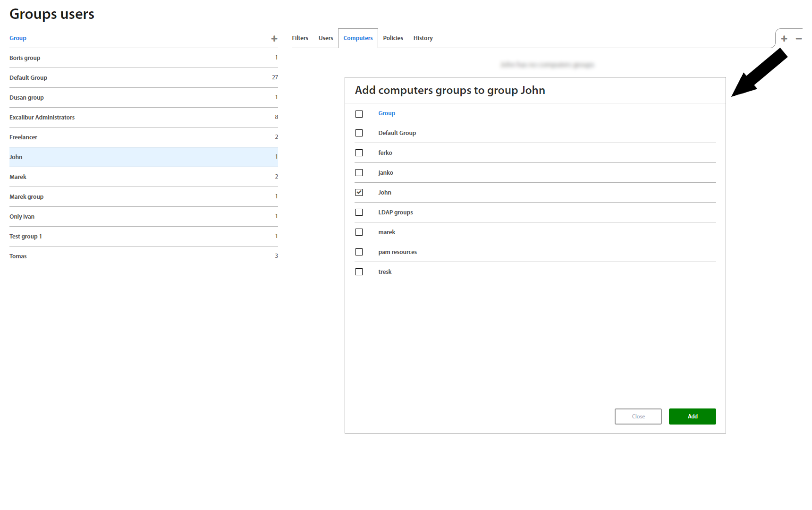The height and width of the screenshot is (510, 812).
Task: Select the Excalibur Administrators group row
Action: 42,118
